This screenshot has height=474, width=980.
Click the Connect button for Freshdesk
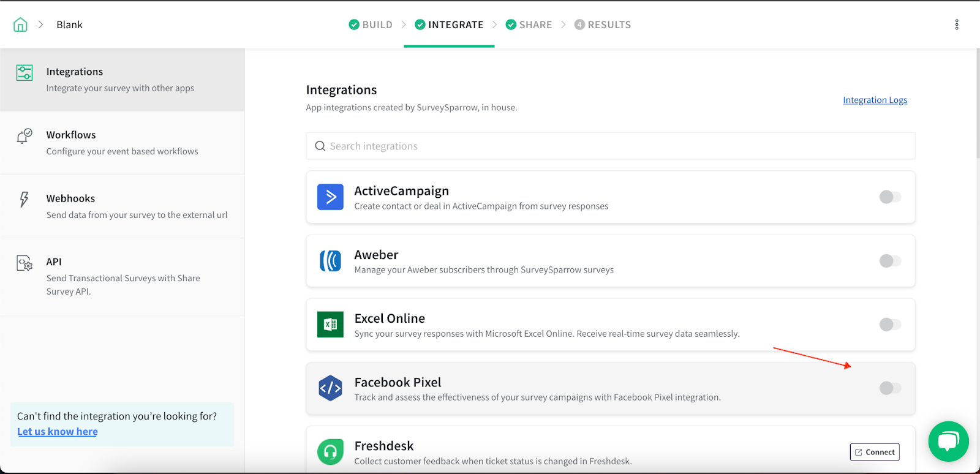pos(875,452)
